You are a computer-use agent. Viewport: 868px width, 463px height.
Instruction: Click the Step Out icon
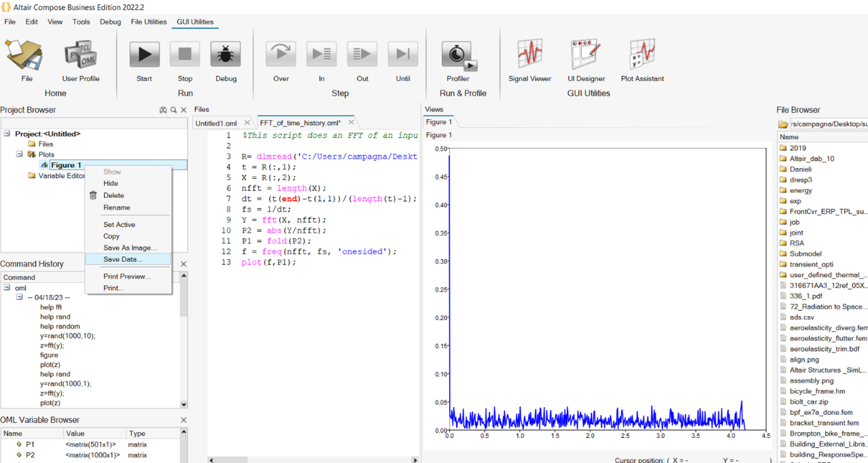(x=362, y=54)
